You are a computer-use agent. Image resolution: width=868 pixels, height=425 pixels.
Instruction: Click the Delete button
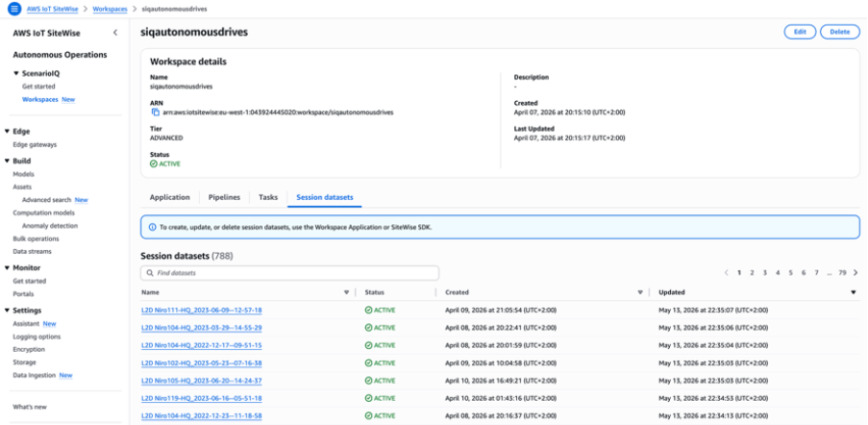(840, 32)
